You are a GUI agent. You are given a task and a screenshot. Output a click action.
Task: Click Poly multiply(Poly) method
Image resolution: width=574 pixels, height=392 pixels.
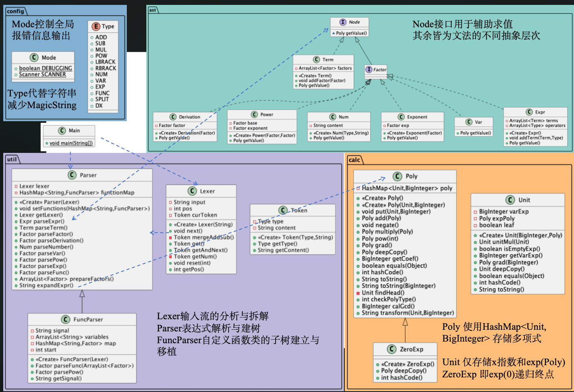pos(387,232)
